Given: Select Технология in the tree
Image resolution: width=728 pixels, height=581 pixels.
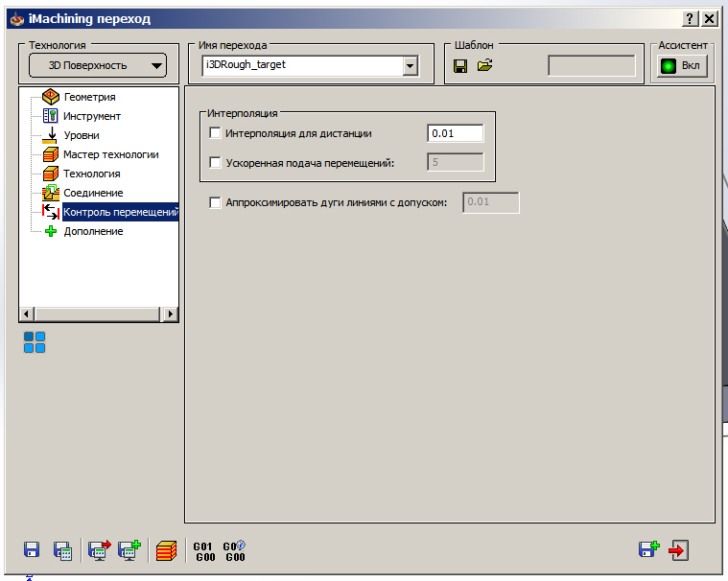Looking at the screenshot, I should pos(92,174).
